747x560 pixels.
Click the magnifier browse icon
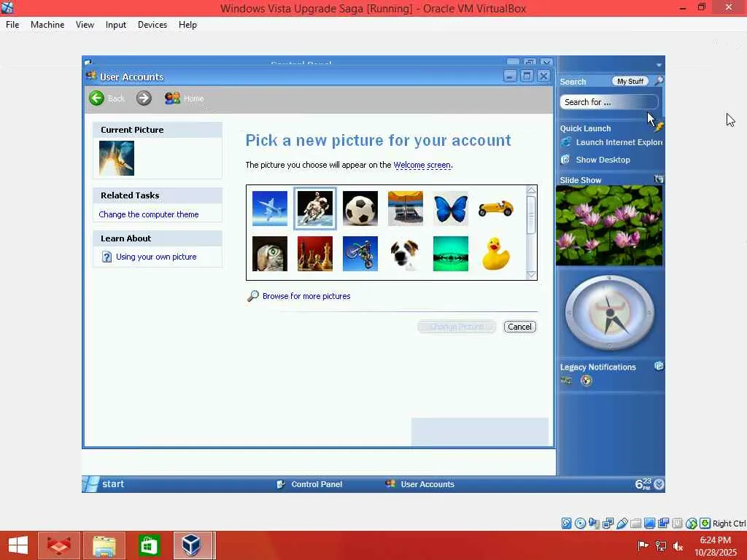253,296
